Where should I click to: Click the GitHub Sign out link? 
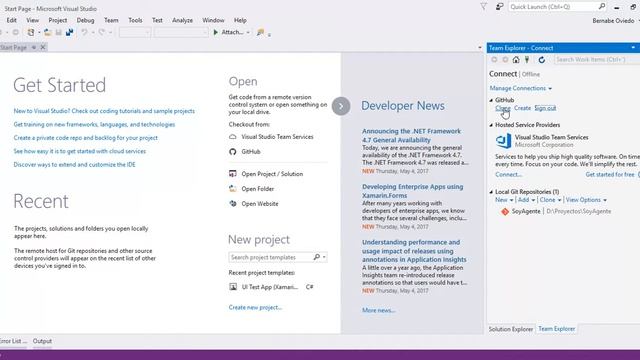point(545,108)
